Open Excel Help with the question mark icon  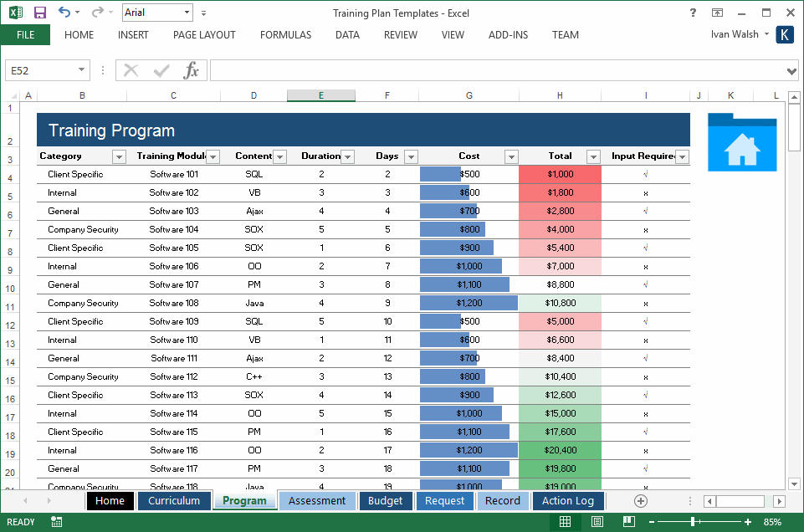(x=692, y=13)
